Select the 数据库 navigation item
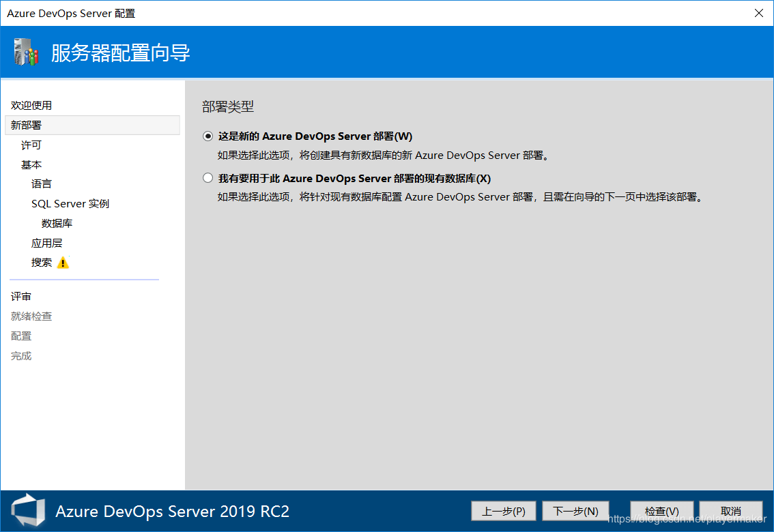This screenshot has height=532, width=774. pos(57,223)
